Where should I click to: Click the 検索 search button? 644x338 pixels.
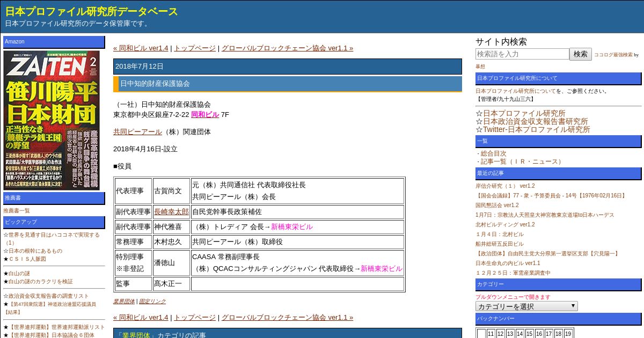click(581, 54)
